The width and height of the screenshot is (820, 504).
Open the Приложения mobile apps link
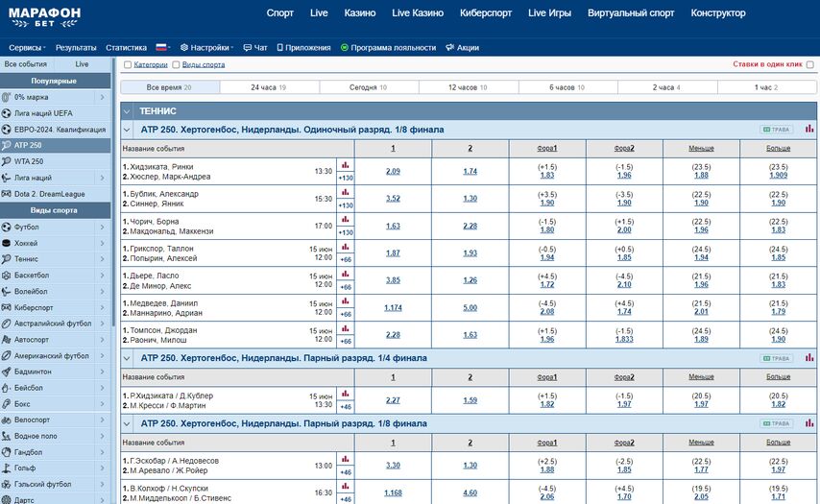point(303,48)
